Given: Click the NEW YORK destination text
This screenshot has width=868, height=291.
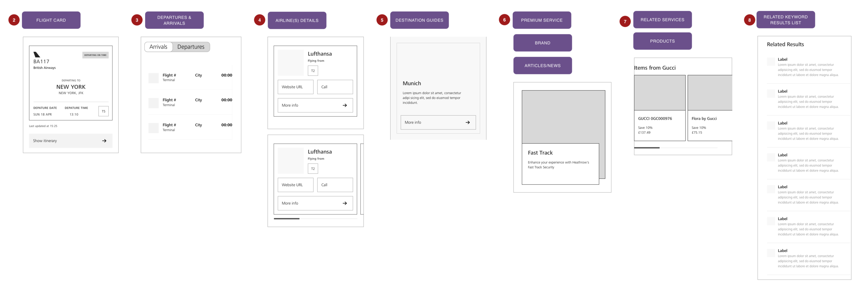Looking at the screenshot, I should 71,87.
